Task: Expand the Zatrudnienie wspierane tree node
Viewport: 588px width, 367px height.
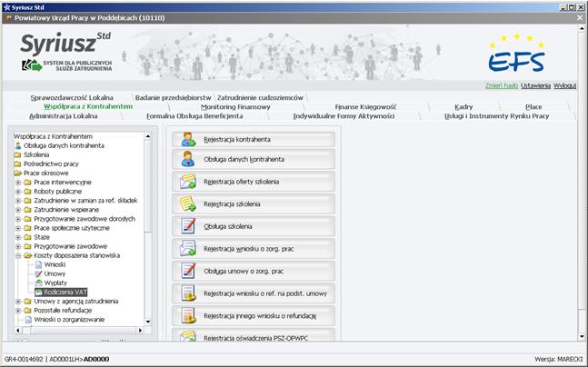Action: [18, 210]
